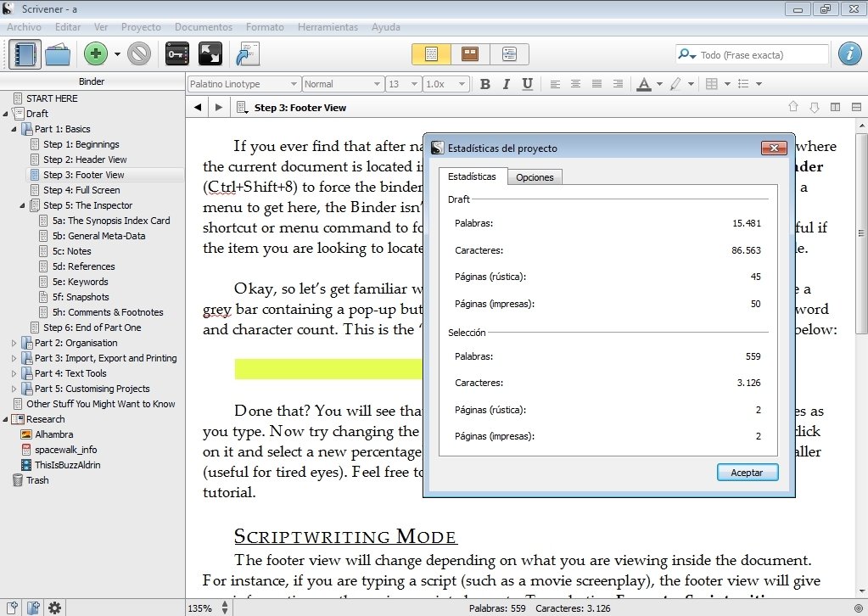868x616 pixels.
Task: Switch to Outliner view mode
Action: 509,54
